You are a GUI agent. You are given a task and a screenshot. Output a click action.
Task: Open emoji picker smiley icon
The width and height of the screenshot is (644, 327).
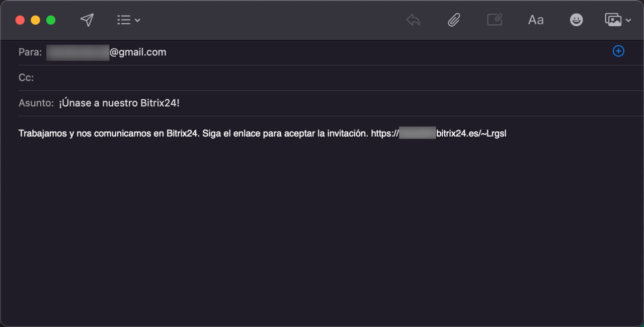[576, 20]
